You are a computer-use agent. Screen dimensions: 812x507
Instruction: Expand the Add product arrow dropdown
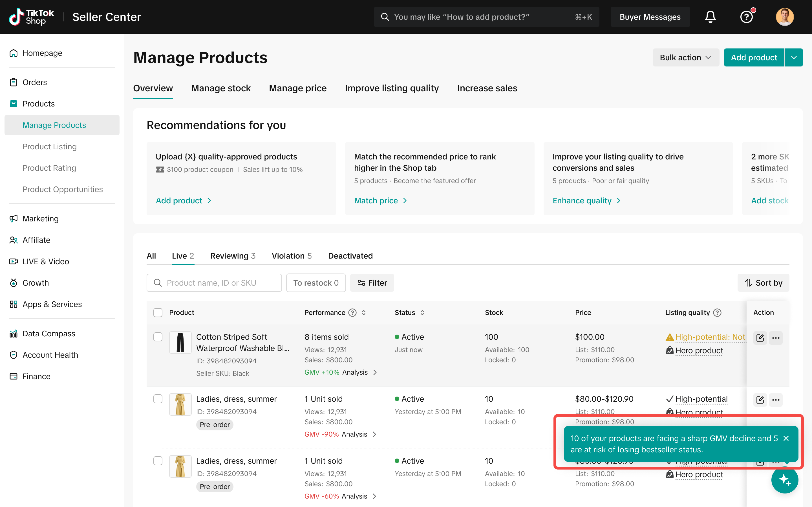794,57
